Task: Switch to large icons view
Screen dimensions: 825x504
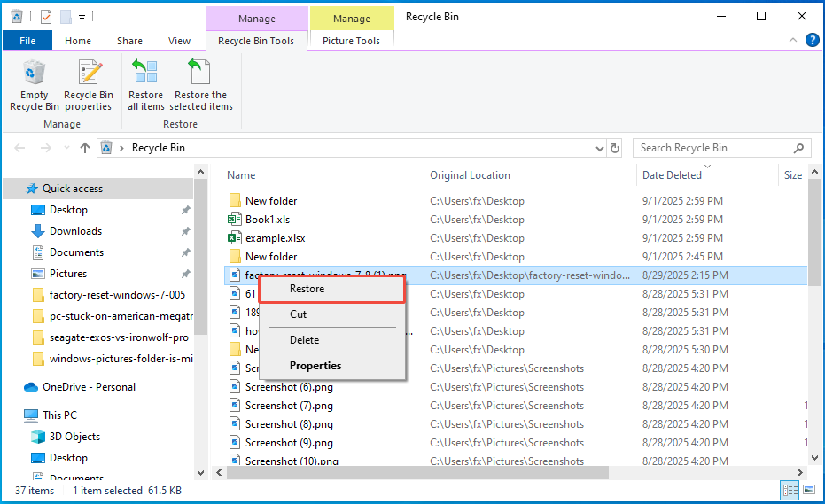Action: [x=808, y=490]
